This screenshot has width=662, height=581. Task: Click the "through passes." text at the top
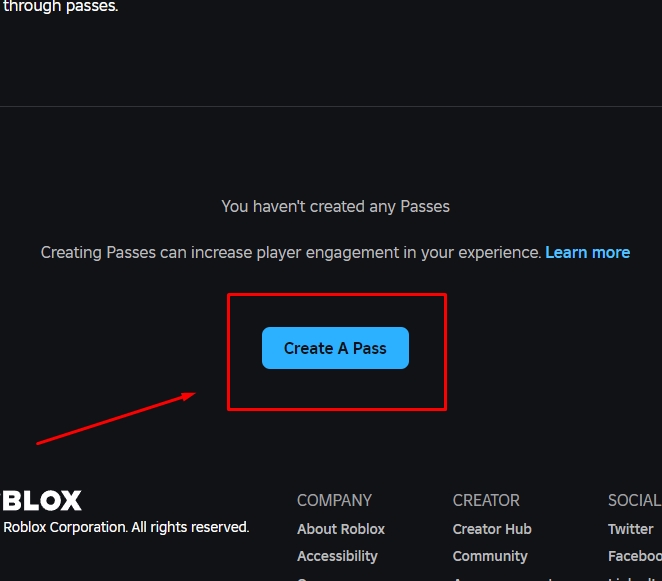60,6
